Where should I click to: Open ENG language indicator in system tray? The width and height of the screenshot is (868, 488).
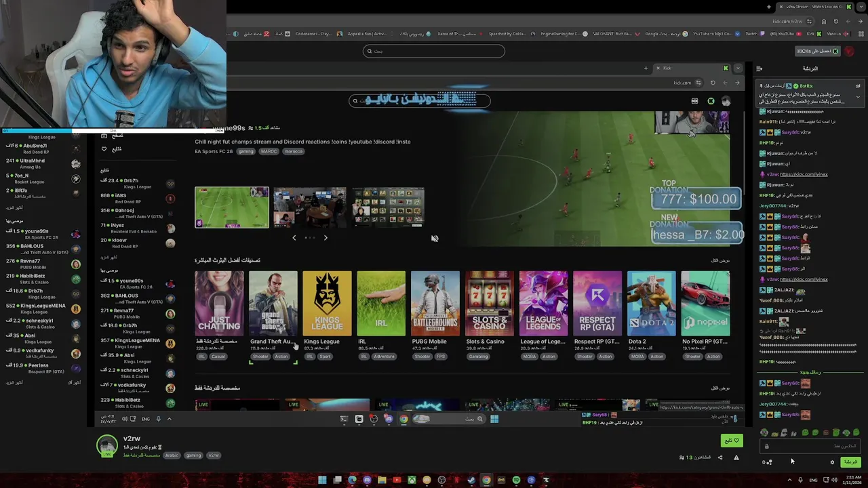(813, 480)
